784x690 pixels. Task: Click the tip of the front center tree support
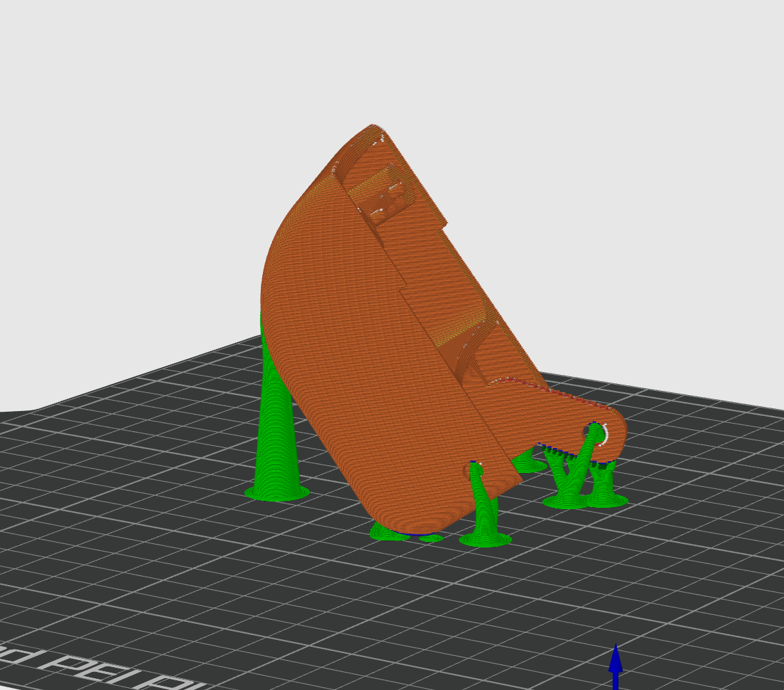(475, 468)
